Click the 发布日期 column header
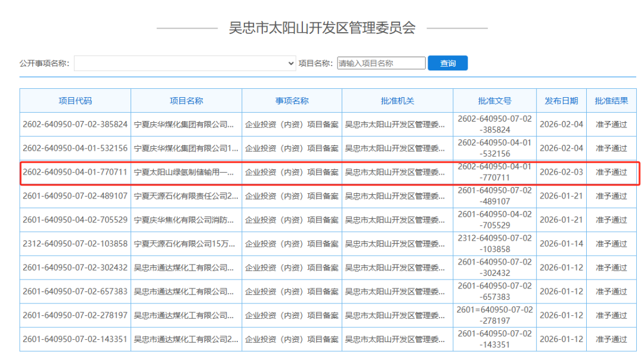Image resolution: width=644 pixels, height=357 pixels. pyautogui.click(x=561, y=100)
